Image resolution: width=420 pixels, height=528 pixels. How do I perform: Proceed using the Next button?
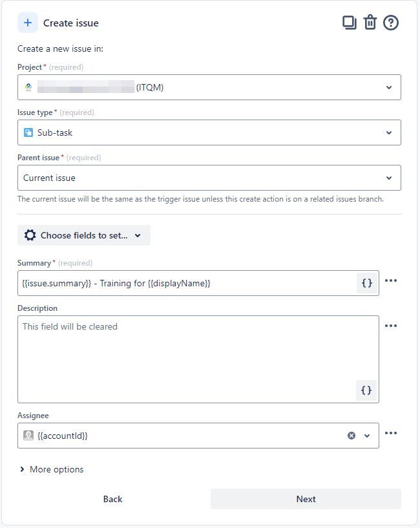(x=306, y=499)
